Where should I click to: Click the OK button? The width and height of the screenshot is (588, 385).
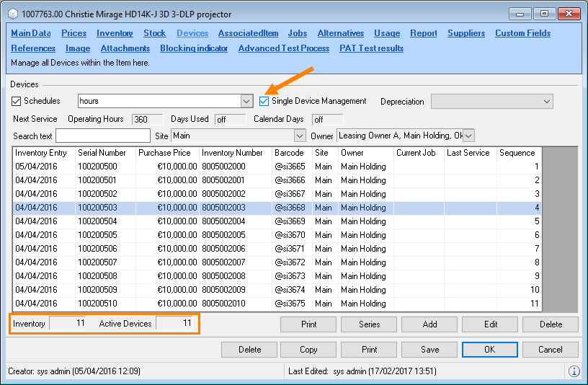coord(490,350)
